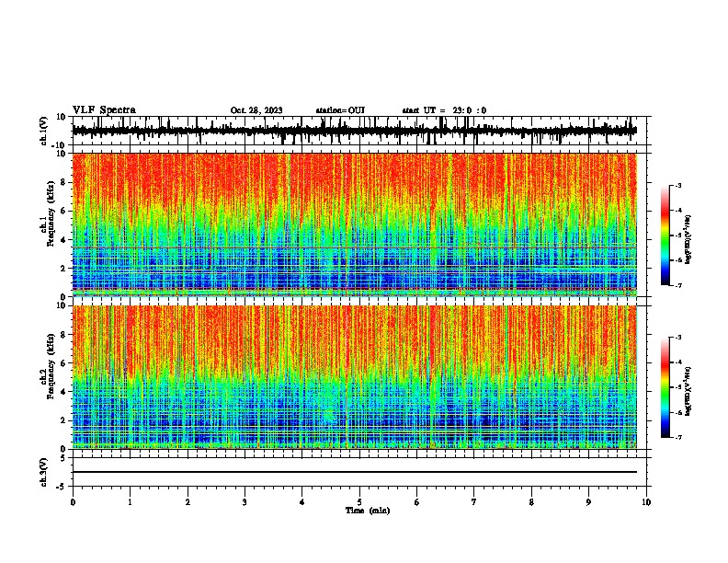The height and width of the screenshot is (563, 728).
Task: Click time axis tick label "8"
Action: (531, 502)
